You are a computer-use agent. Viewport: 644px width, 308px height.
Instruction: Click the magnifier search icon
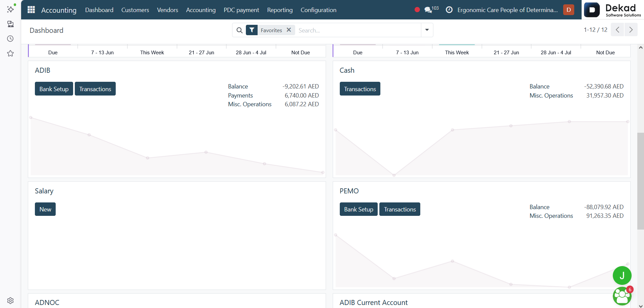(x=239, y=30)
